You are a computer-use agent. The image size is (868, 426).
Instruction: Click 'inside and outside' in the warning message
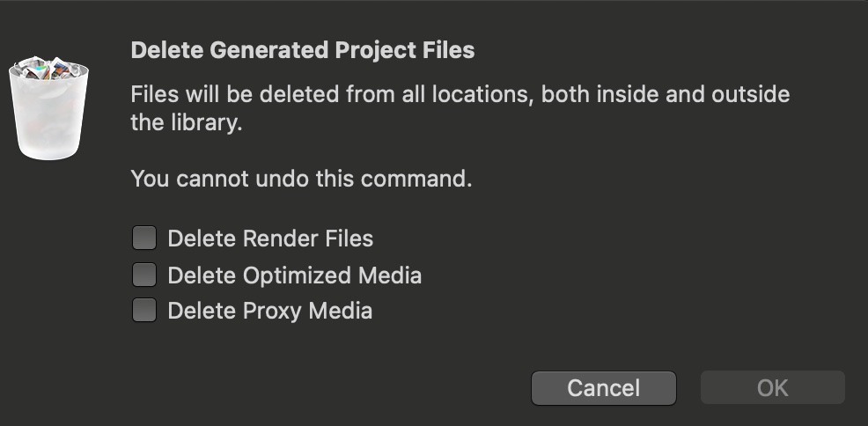pos(692,94)
